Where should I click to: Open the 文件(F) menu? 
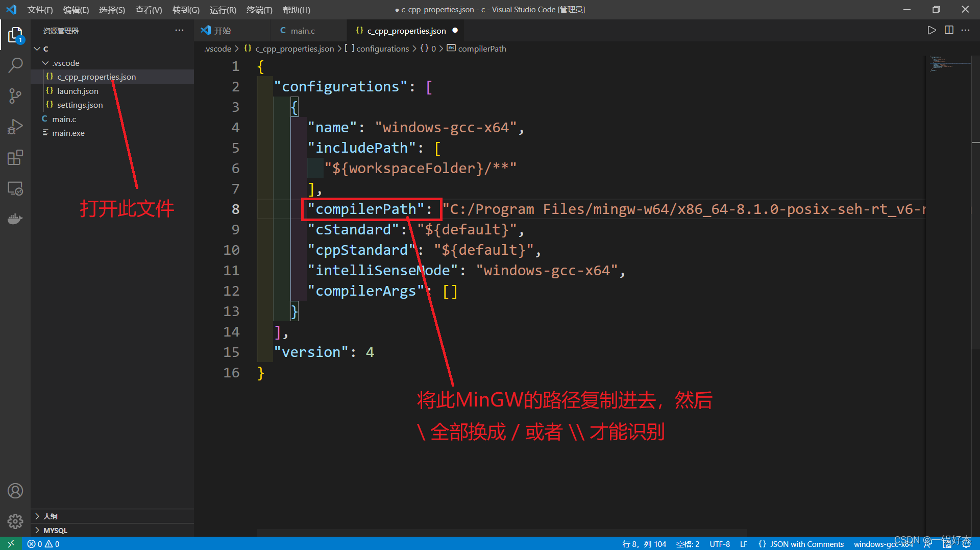click(40, 10)
